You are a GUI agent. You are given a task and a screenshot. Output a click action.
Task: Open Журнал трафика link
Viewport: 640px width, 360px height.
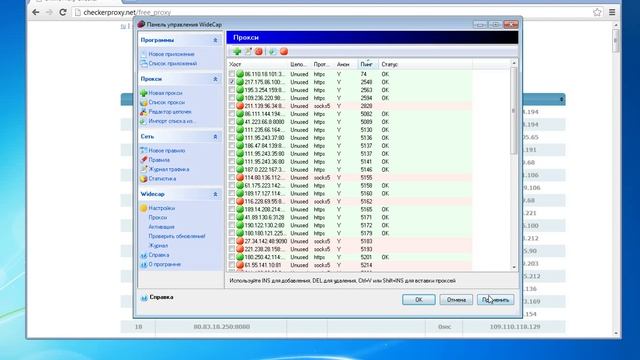[169, 169]
